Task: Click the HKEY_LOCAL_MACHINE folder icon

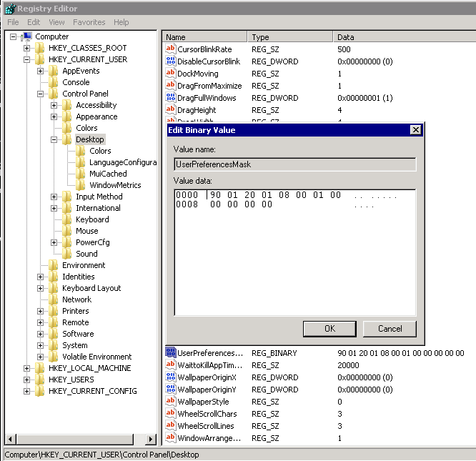Action: tap(39, 368)
